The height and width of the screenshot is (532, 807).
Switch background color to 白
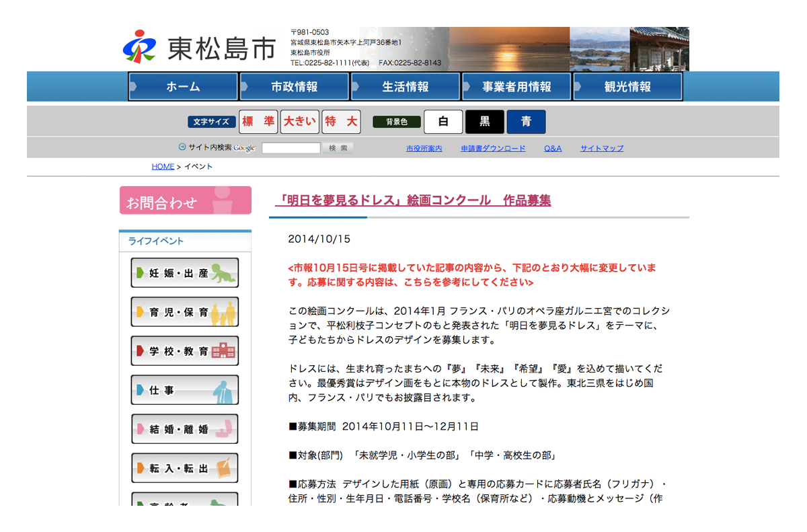point(443,122)
